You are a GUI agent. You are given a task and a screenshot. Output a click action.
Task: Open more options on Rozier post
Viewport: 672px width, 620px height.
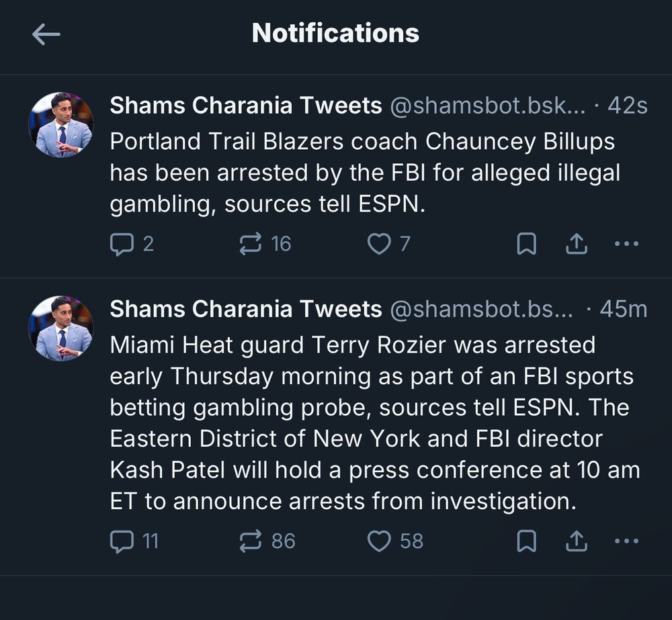626,541
